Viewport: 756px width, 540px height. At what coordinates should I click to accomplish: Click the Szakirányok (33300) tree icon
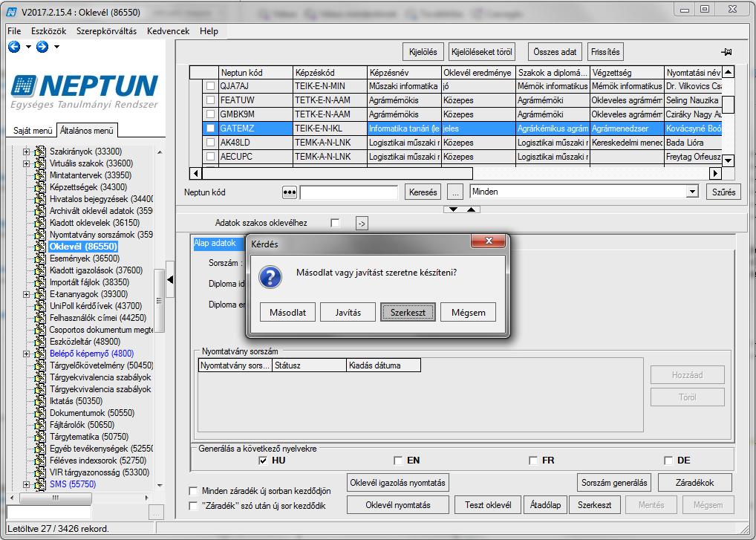pos(40,152)
